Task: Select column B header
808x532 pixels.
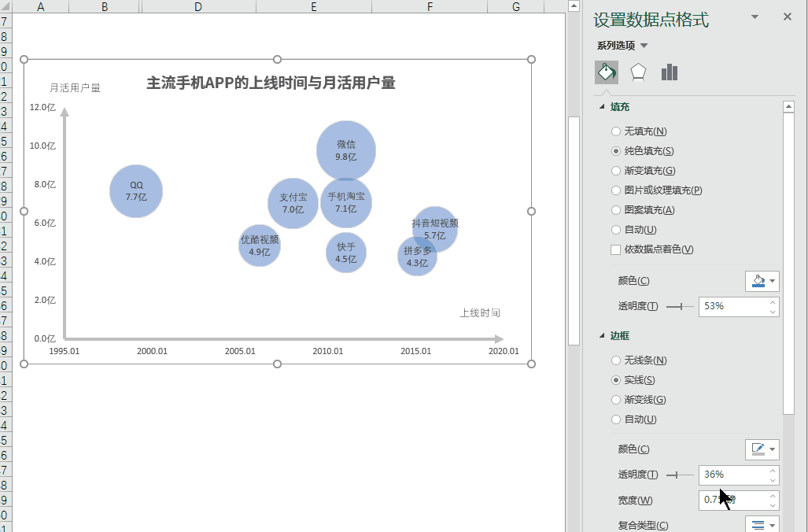Action: pos(104,6)
